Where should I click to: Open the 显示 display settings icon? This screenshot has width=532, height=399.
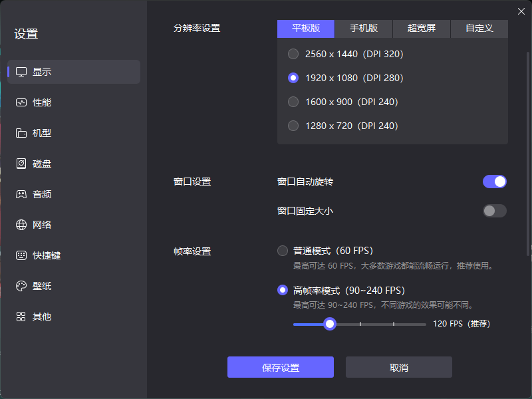point(21,72)
